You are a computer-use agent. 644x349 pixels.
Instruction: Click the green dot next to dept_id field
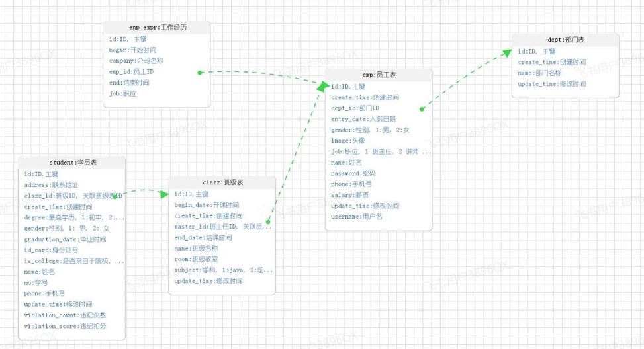[422, 109]
